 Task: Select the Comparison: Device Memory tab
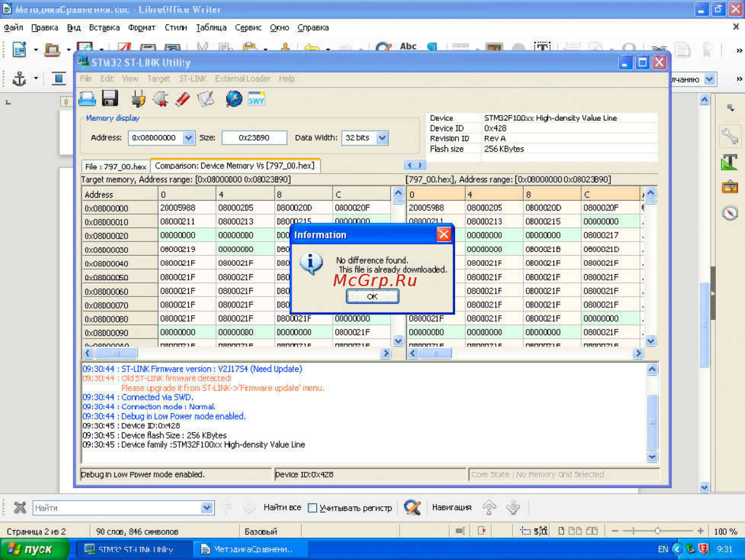[235, 166]
